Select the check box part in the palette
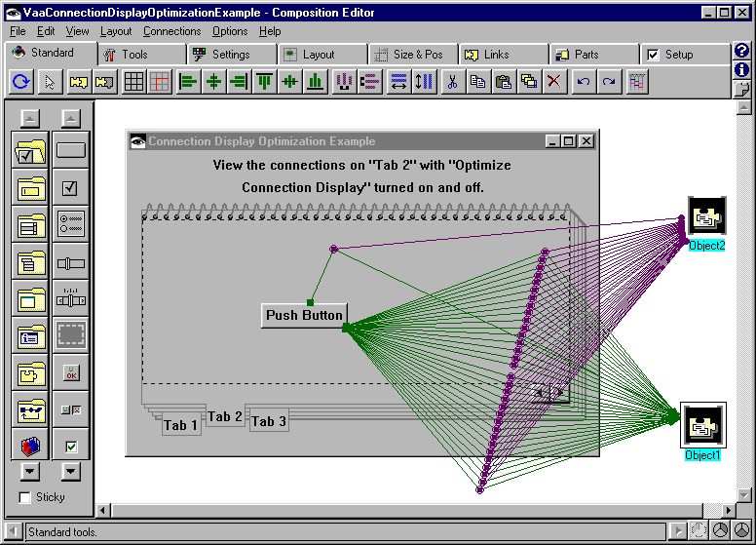The width and height of the screenshot is (756, 545). coord(70,187)
